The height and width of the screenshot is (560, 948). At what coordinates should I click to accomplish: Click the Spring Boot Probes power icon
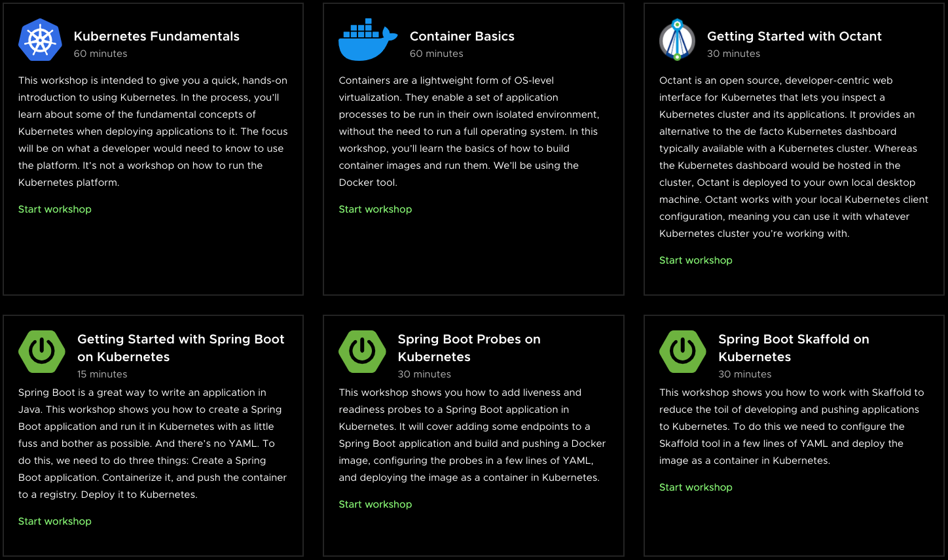tap(362, 351)
